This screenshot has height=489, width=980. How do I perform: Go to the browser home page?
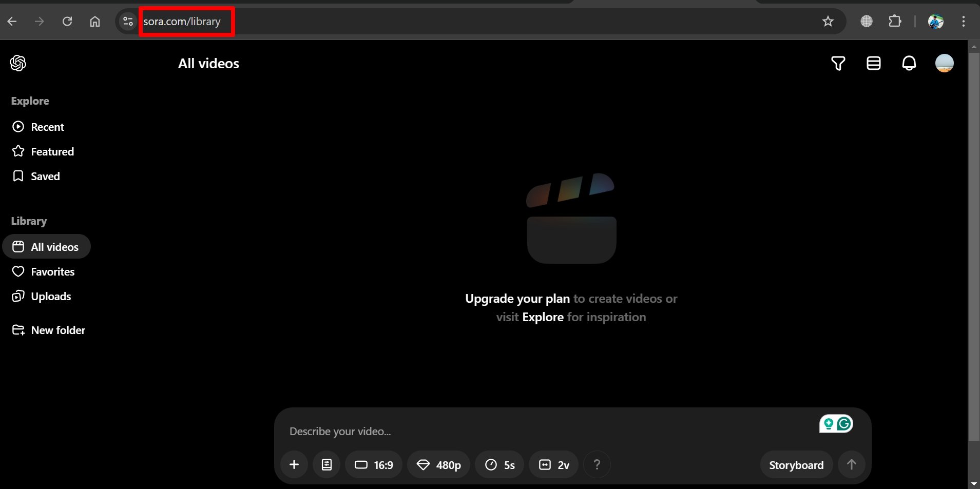click(x=95, y=21)
